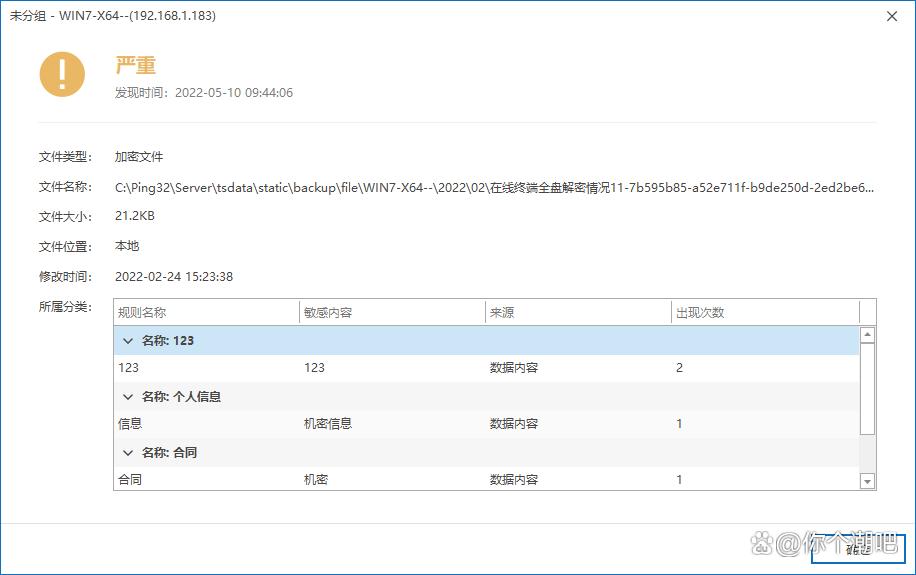
Task: Click 数据内容 source in 合同 row
Action: [514, 480]
